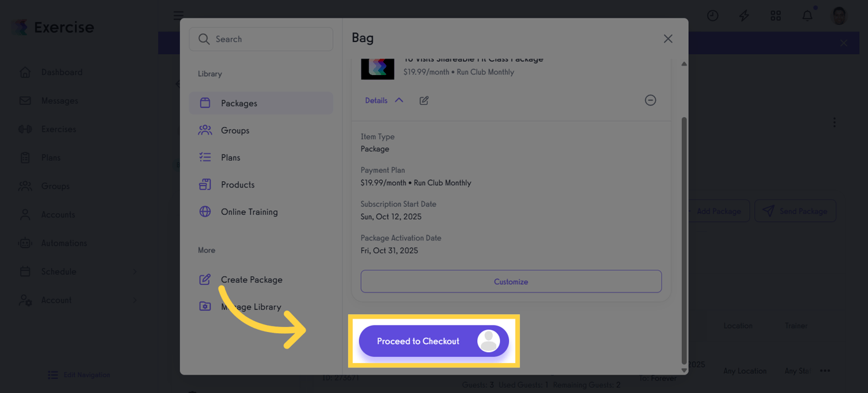This screenshot has height=393, width=868.
Task: Open Plans in the Library list
Action: tap(261, 157)
